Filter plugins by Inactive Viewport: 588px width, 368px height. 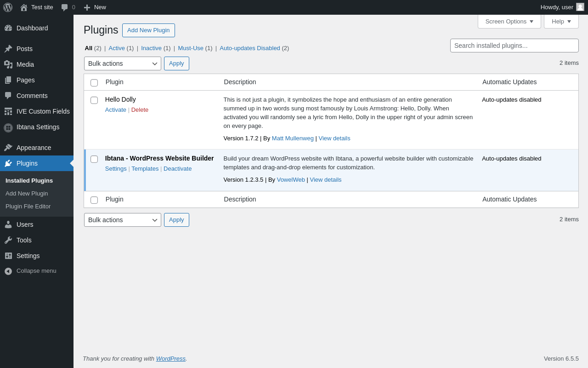[151, 48]
